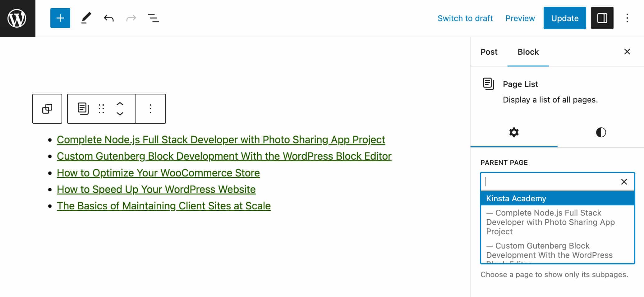
Task: Click the How to Optimize WooCommerce Store link
Action: [x=158, y=173]
